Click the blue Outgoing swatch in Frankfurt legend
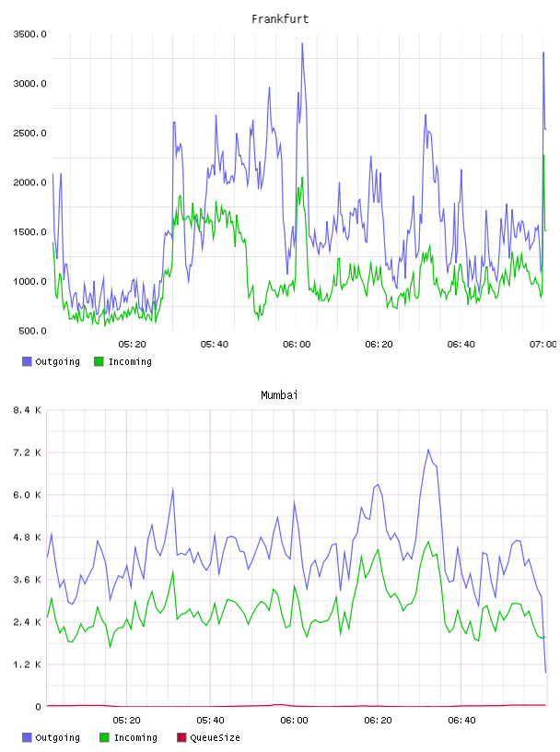This screenshot has width=560, height=752. click(27, 361)
